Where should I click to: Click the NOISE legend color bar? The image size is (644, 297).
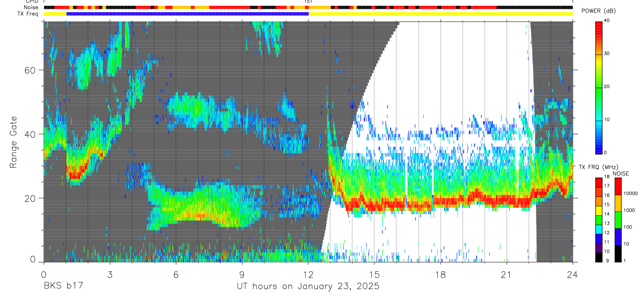pyautogui.click(x=618, y=219)
